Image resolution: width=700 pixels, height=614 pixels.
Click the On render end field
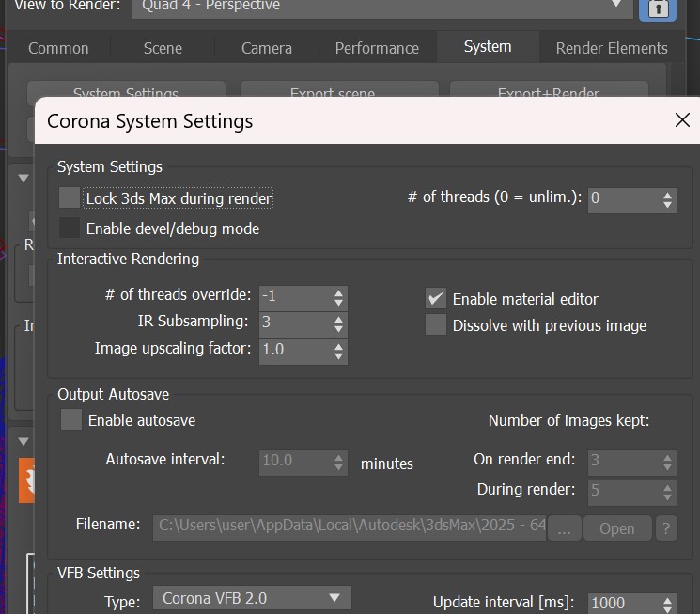(x=625, y=463)
